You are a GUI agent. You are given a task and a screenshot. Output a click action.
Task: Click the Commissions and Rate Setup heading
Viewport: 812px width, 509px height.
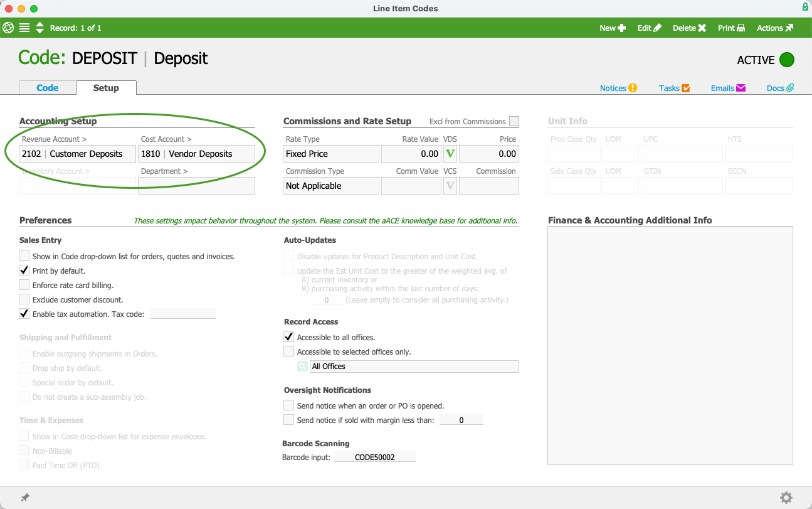click(347, 121)
